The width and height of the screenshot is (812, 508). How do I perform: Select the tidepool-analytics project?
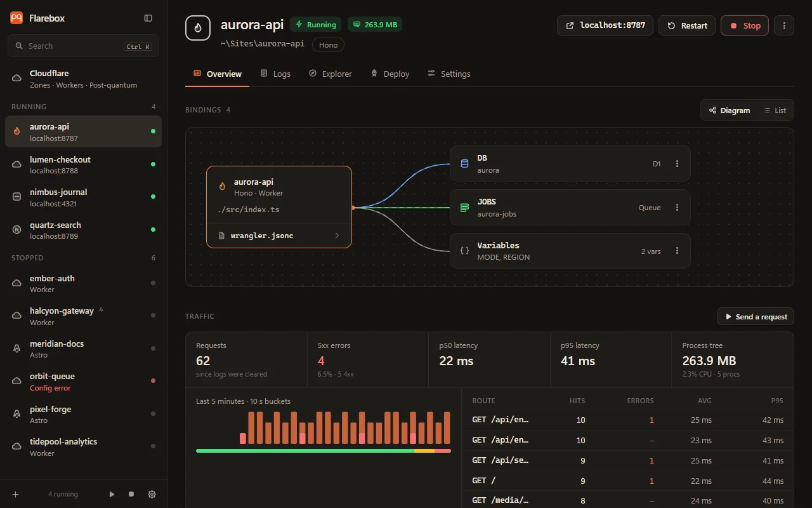point(83,446)
